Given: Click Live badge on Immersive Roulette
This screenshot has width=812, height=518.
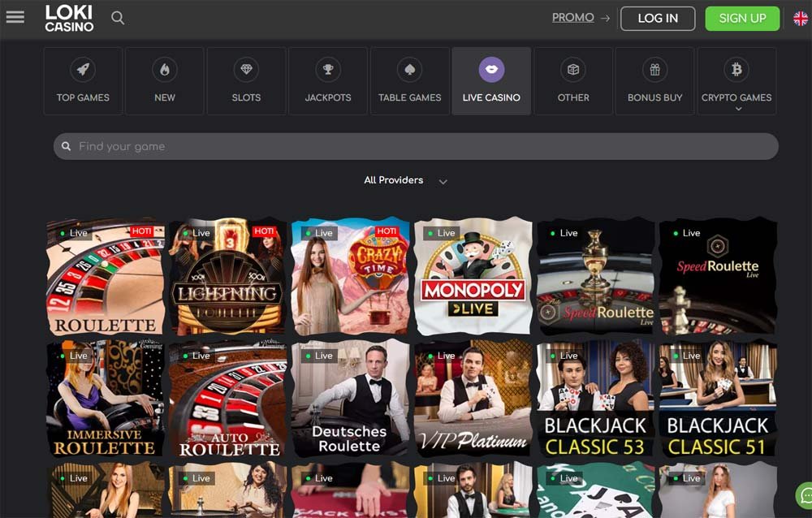Looking at the screenshot, I should click(72, 356).
